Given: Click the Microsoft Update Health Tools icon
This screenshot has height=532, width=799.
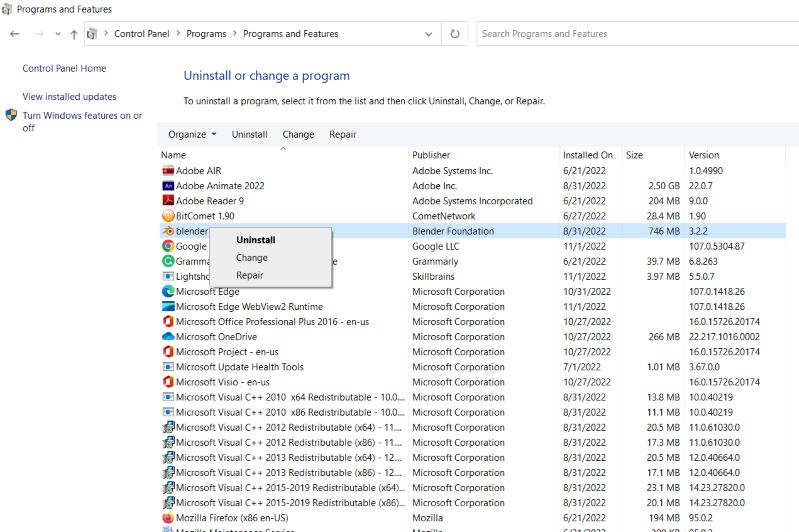Looking at the screenshot, I should (168, 367).
